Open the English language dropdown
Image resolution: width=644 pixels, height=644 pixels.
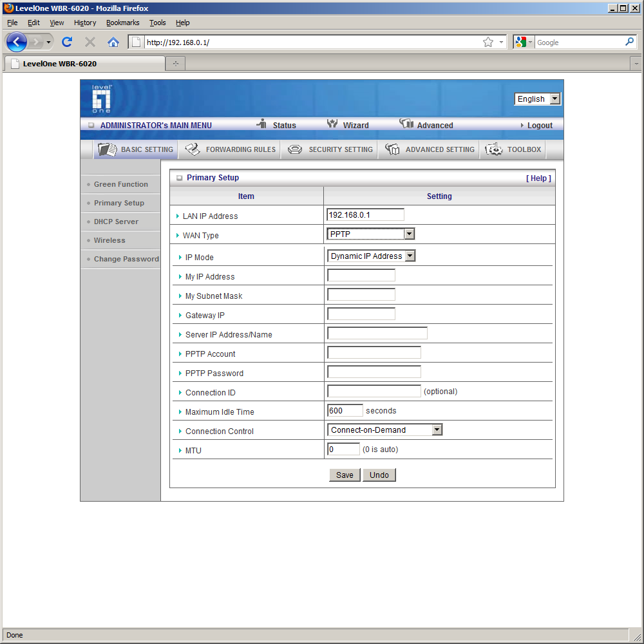(x=537, y=99)
